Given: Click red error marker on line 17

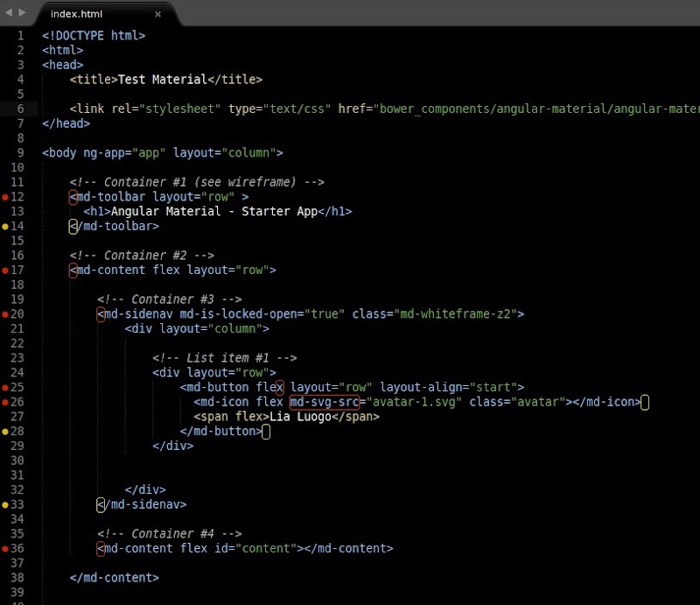Looking at the screenshot, I should coord(5,271).
